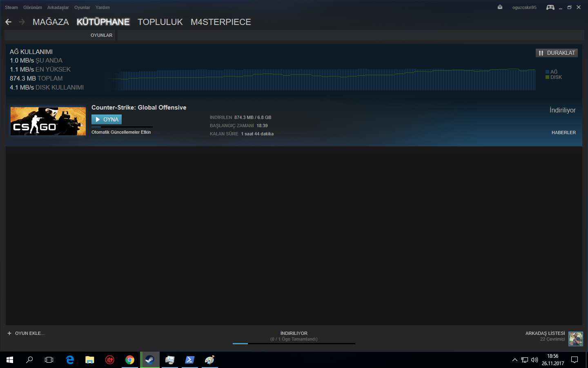Click OYUN EKLE... to add a game
Viewport: 588px width, 368px height.
pyautogui.click(x=30, y=333)
